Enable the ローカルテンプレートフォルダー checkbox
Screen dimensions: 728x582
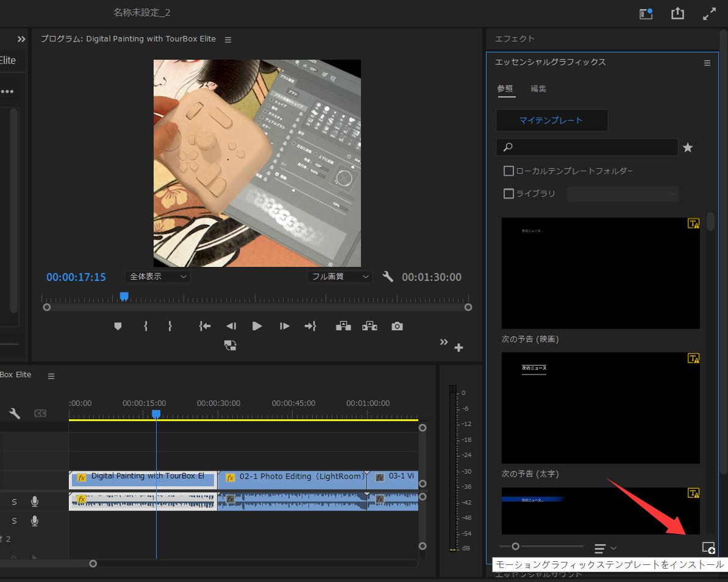(509, 171)
